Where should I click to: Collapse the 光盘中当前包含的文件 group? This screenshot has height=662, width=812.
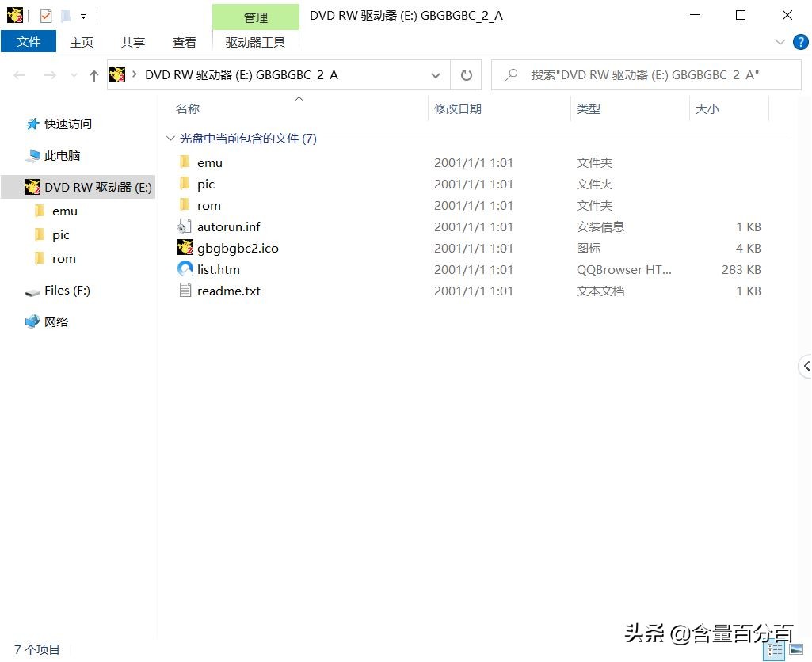click(170, 138)
